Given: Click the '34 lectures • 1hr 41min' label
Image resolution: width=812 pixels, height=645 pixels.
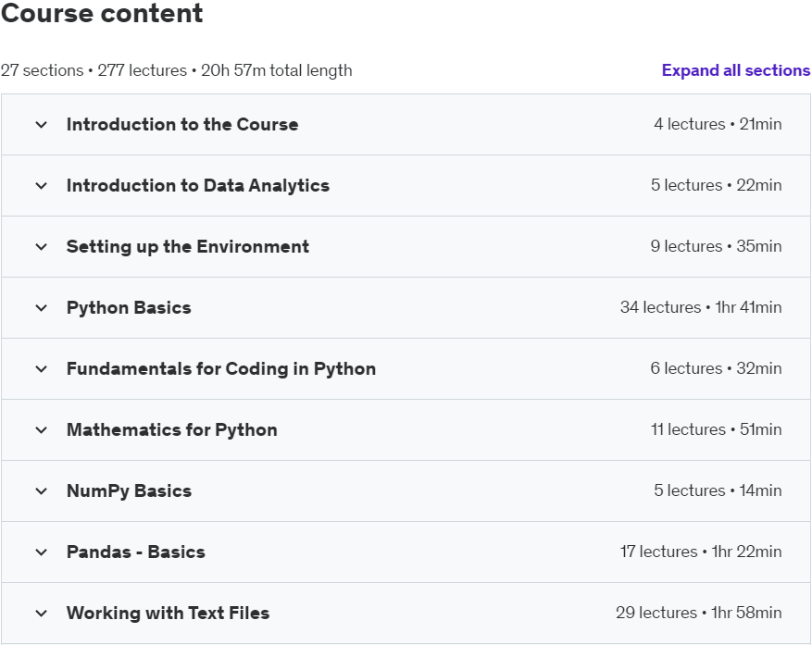Looking at the screenshot, I should (x=701, y=308).
